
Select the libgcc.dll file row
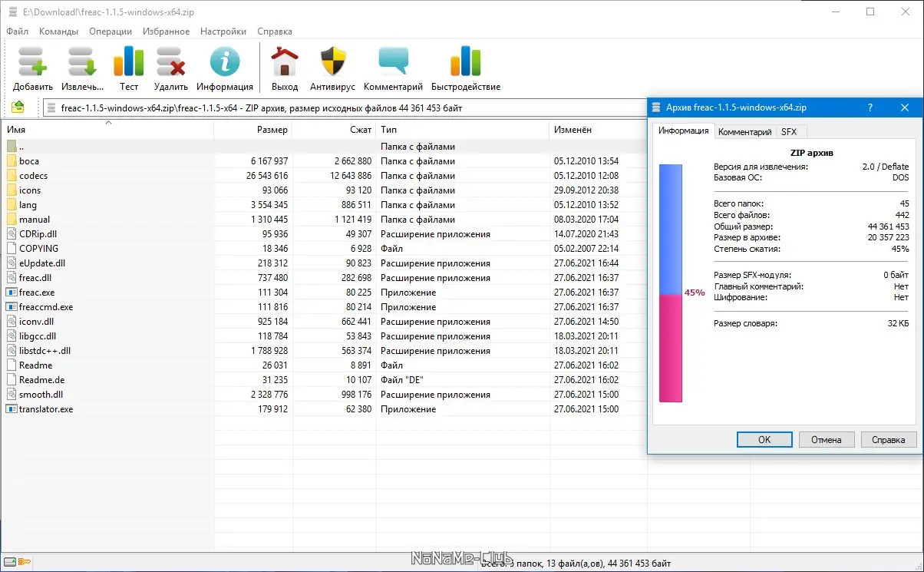pyautogui.click(x=324, y=336)
